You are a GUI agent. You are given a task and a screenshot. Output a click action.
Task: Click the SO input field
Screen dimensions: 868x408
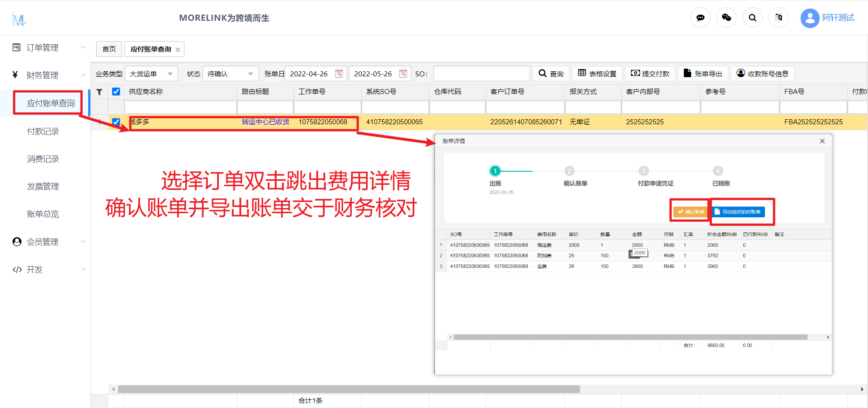481,74
